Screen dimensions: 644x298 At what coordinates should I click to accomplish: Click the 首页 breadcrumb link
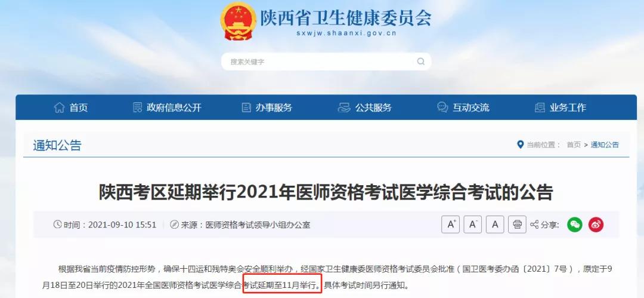(574, 145)
